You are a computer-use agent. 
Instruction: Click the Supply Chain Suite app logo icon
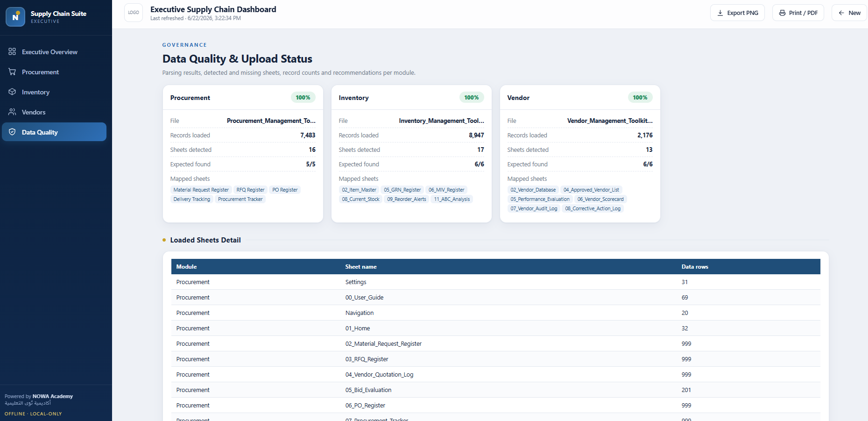[15, 17]
